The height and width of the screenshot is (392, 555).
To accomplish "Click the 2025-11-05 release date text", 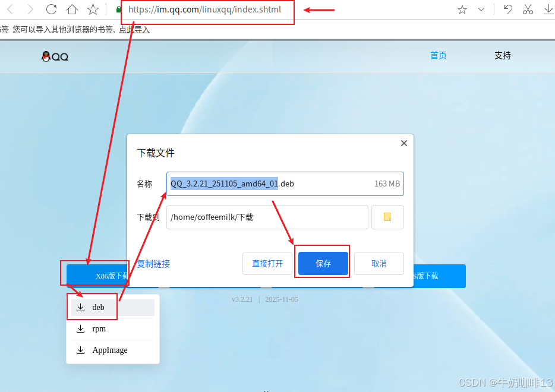I will coord(282,299).
